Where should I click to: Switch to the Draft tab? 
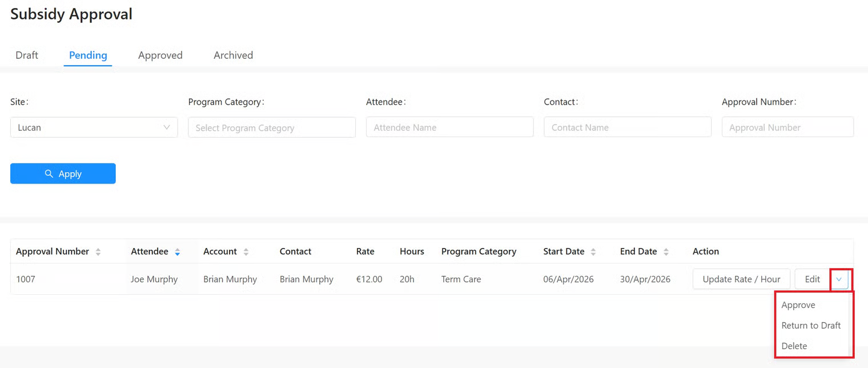tap(27, 55)
